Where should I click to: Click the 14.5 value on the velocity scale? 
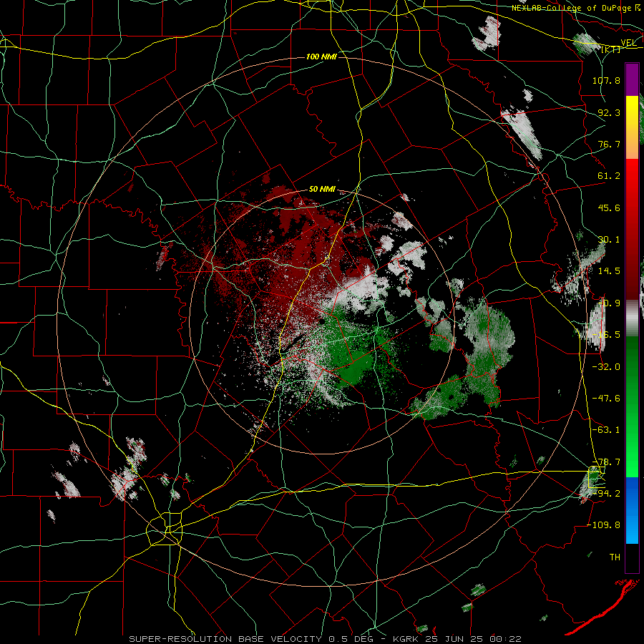click(x=609, y=271)
